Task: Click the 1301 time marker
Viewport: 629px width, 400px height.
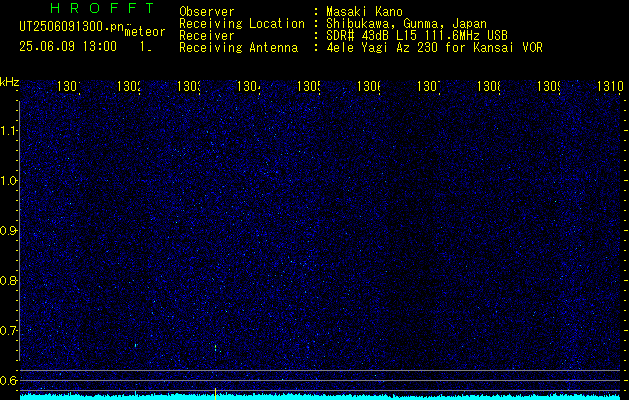Action: pyautogui.click(x=69, y=87)
